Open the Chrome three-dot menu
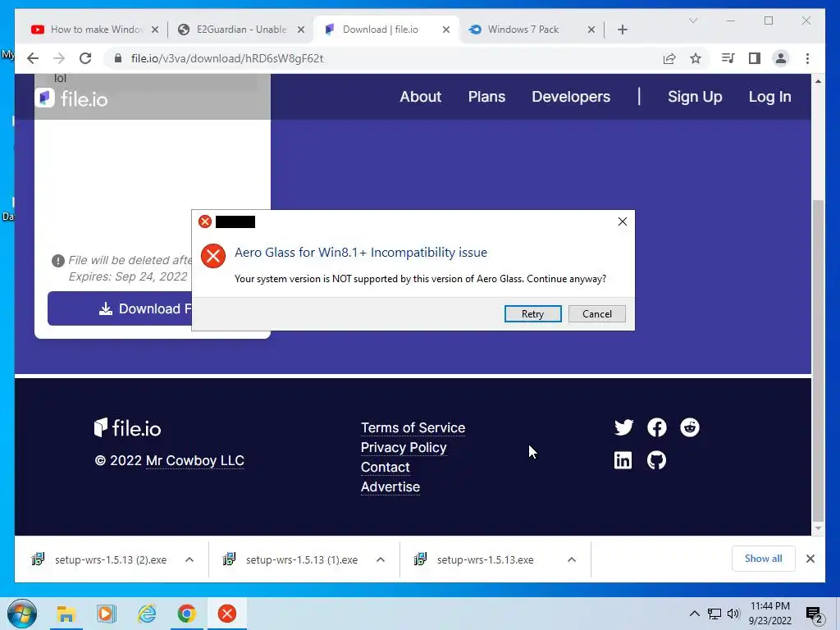 pyautogui.click(x=807, y=58)
